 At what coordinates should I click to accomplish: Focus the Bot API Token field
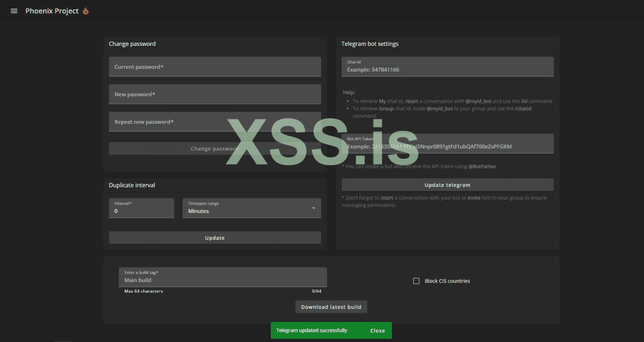click(447, 144)
